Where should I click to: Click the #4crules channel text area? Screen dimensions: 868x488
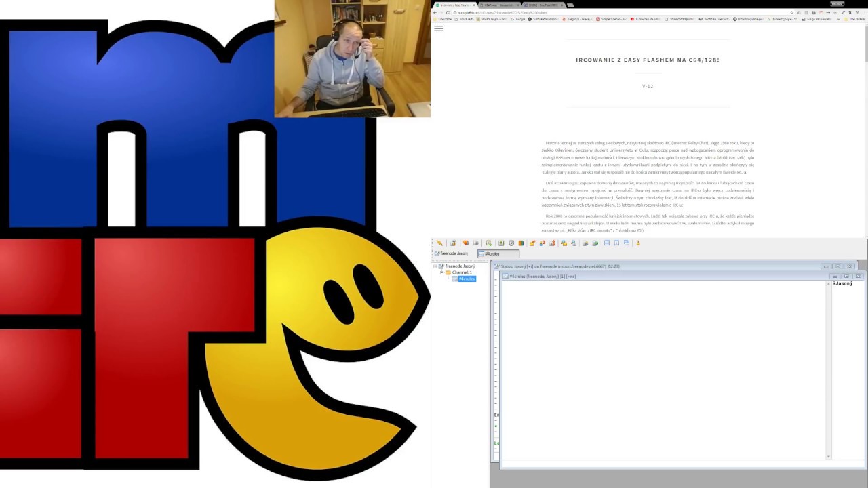(663, 369)
